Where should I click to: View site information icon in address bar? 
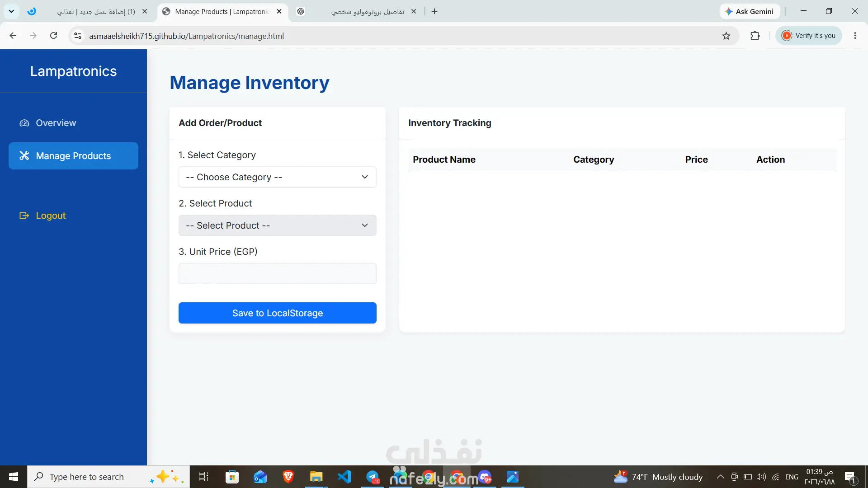click(78, 36)
